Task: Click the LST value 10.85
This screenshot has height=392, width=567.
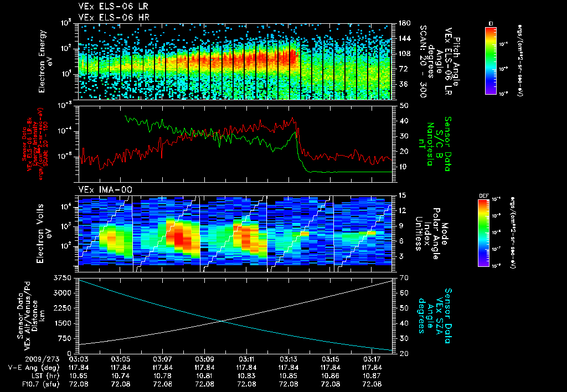Action: 288,376
